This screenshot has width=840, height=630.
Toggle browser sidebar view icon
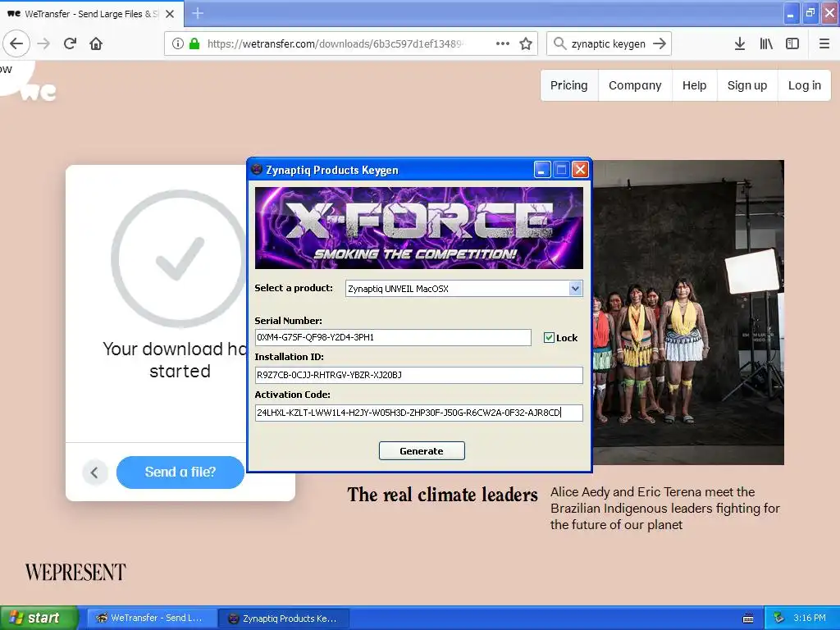click(792, 44)
